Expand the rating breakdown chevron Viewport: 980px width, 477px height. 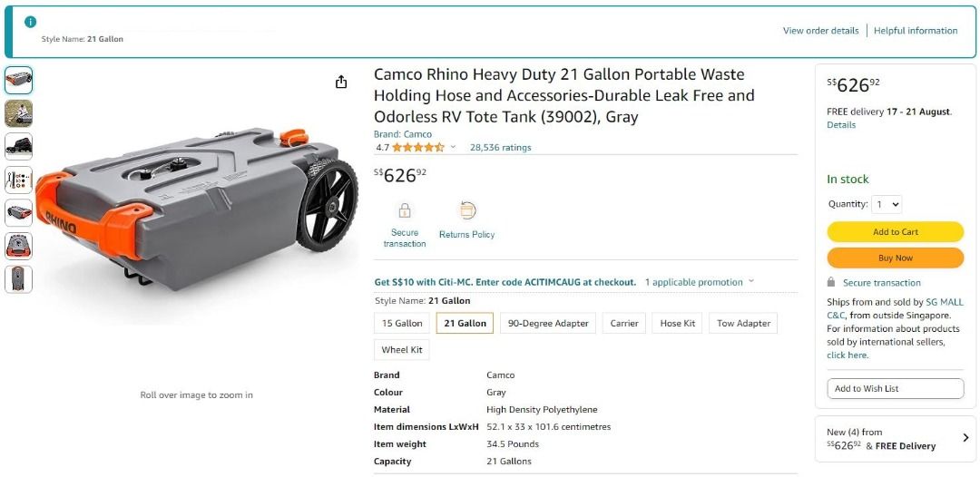pyautogui.click(x=453, y=148)
